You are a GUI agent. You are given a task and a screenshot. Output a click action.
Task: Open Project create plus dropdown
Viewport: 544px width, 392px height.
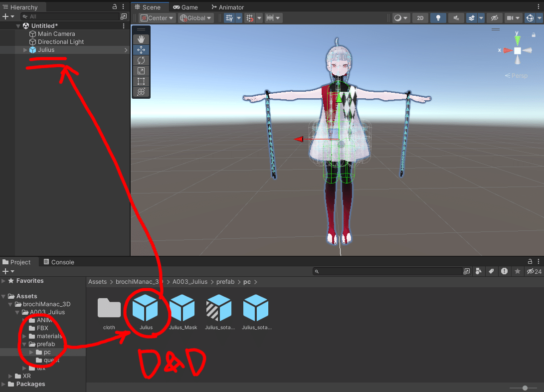8,271
